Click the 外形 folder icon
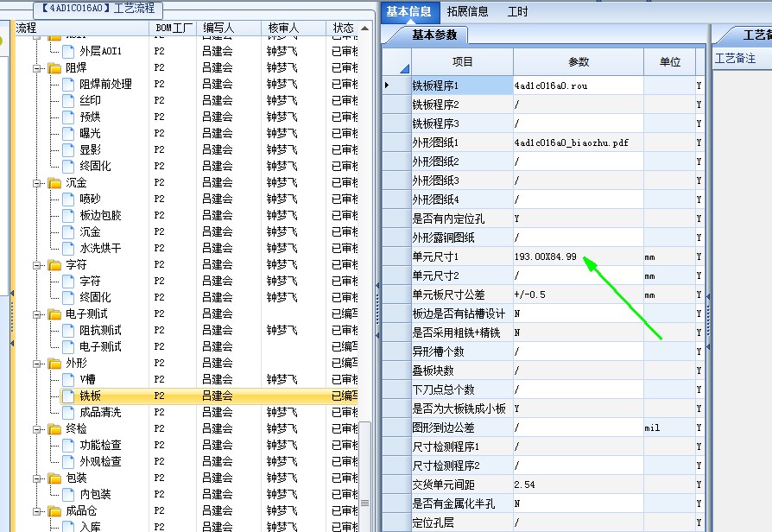Screen dimensions: 772x532 pos(54,363)
